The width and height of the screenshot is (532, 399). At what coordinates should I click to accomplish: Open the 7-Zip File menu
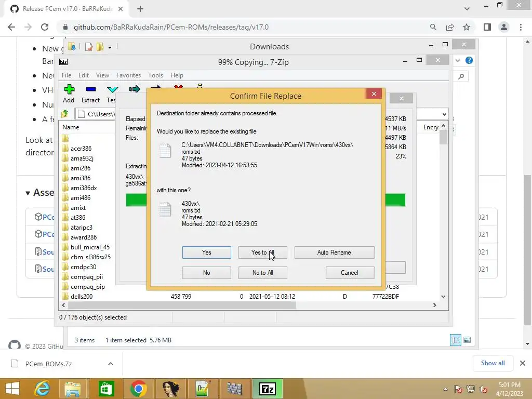[x=66, y=75]
